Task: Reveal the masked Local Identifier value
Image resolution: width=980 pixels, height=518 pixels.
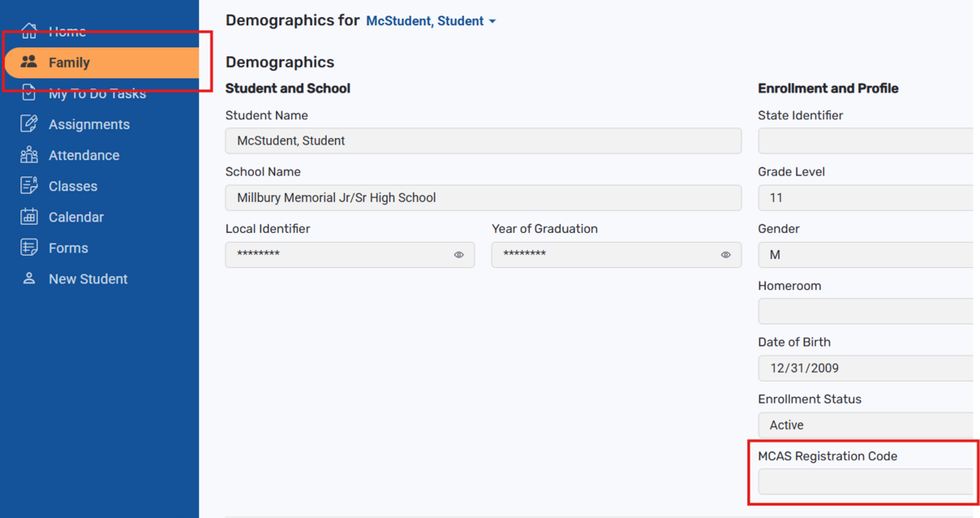Action: (459, 255)
